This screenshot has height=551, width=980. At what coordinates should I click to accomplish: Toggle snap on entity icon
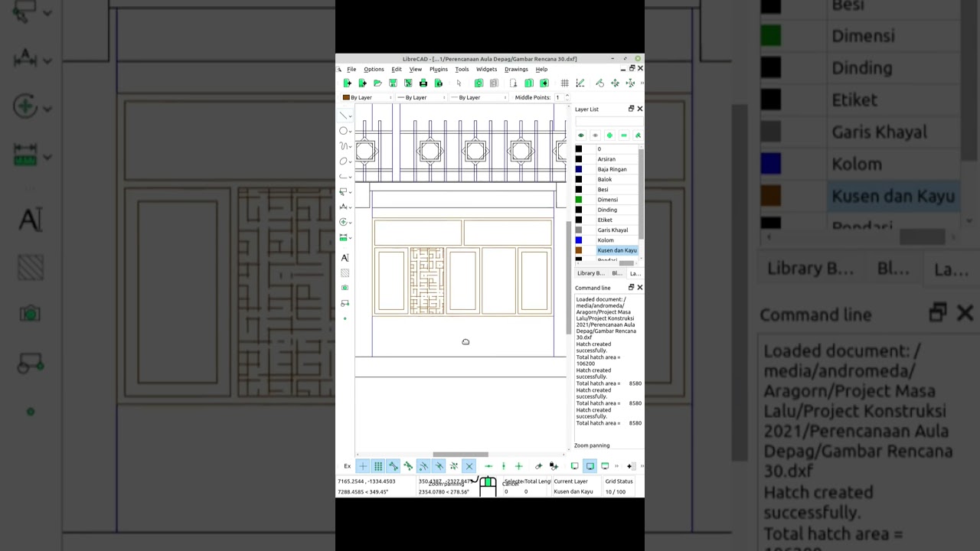pyautogui.click(x=408, y=466)
